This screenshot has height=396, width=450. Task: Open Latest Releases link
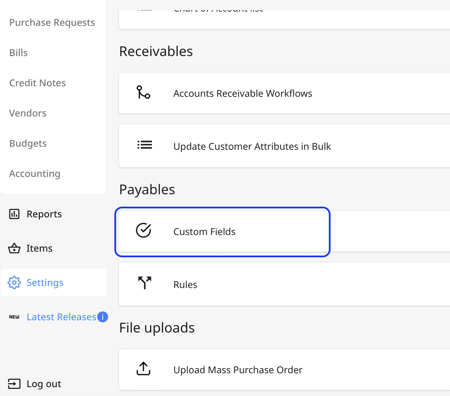click(x=61, y=317)
